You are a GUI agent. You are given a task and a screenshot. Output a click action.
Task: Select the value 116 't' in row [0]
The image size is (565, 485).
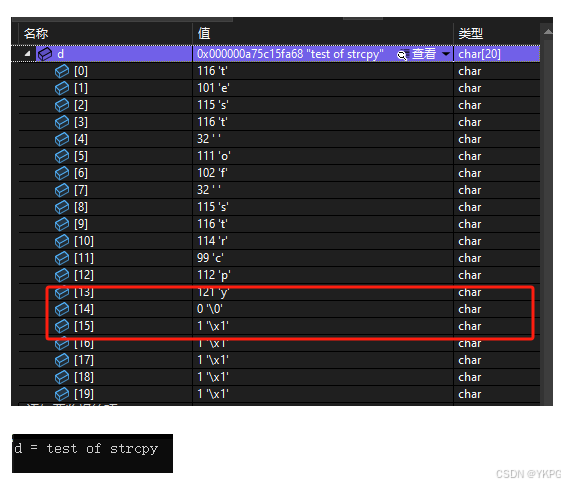tap(212, 71)
